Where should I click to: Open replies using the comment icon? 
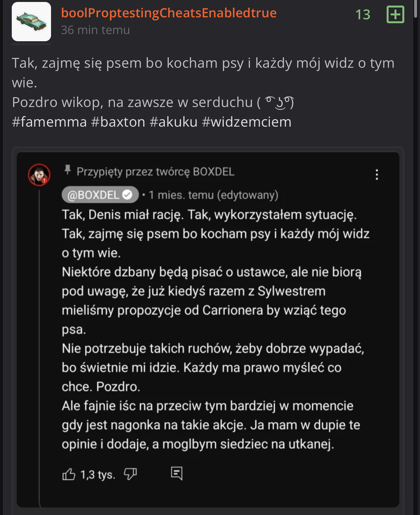177,473
